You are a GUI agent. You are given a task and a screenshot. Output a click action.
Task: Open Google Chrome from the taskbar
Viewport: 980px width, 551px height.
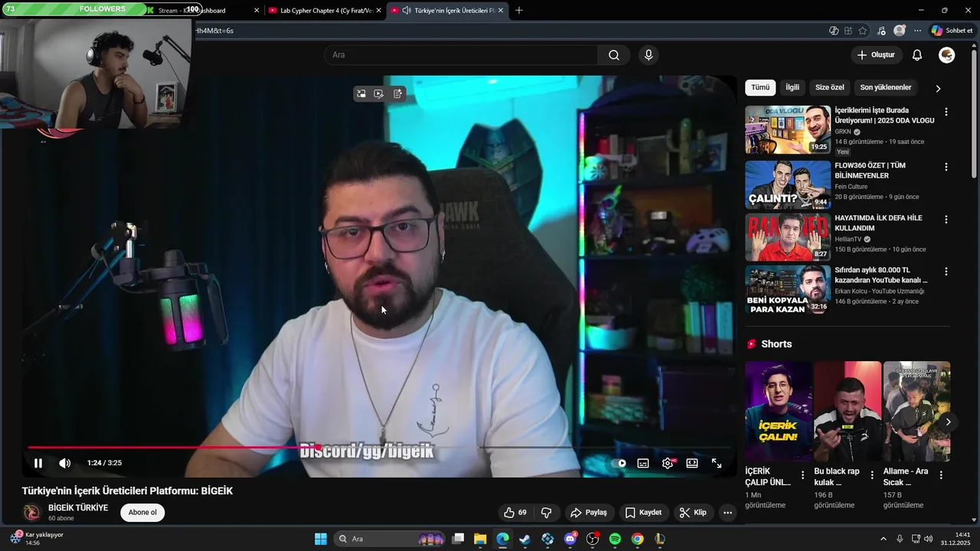click(x=637, y=539)
